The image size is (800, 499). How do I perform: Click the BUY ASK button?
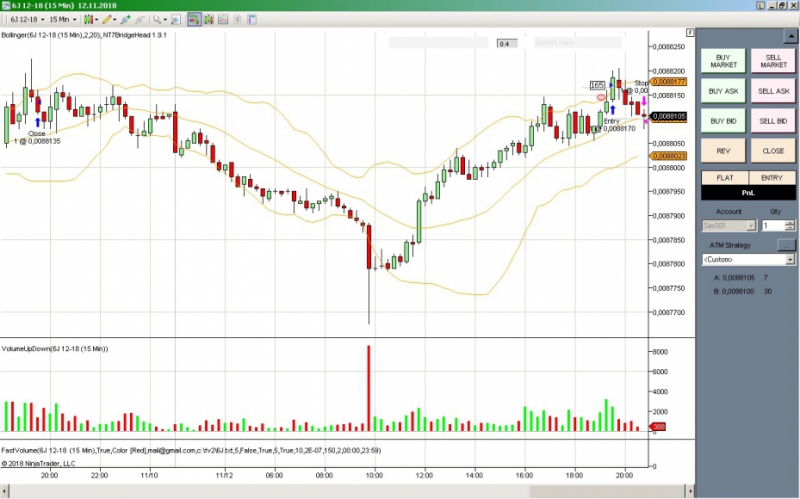(723, 91)
